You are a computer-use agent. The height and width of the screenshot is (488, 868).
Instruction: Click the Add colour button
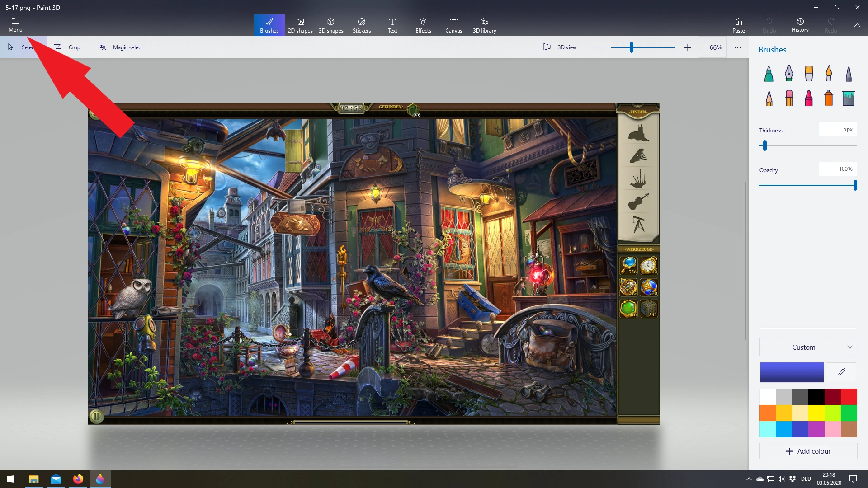[808, 451]
